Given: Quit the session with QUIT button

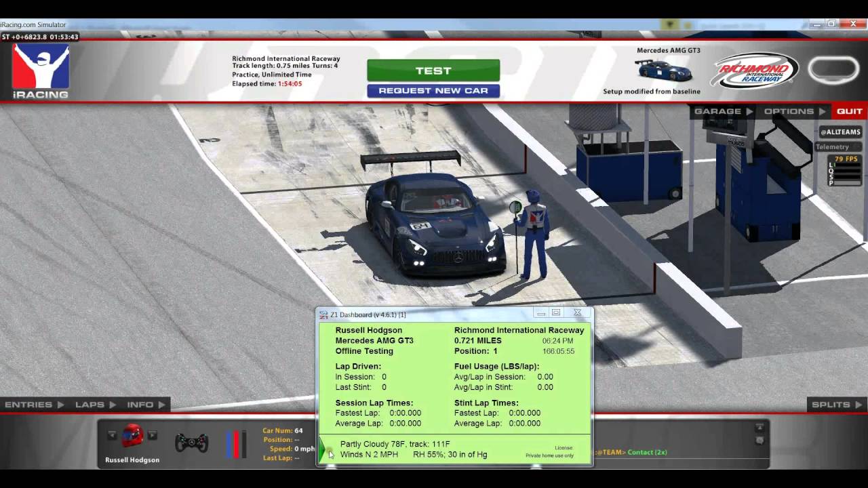Looking at the screenshot, I should click(x=849, y=111).
